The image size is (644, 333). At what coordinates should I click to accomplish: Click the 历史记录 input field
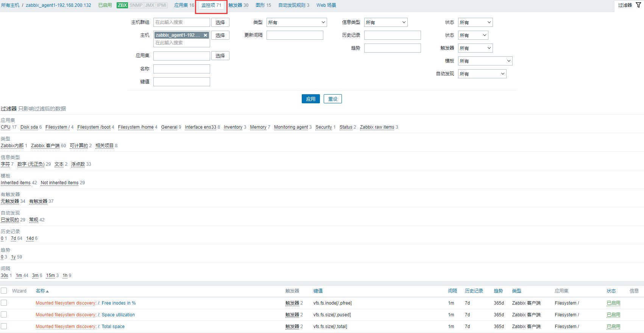point(393,35)
